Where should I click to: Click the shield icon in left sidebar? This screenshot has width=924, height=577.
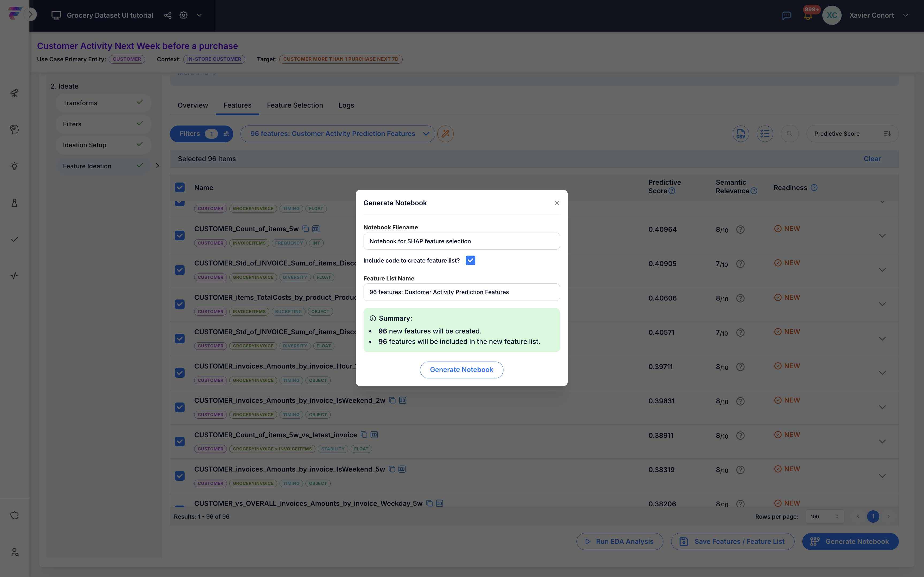coord(14,515)
